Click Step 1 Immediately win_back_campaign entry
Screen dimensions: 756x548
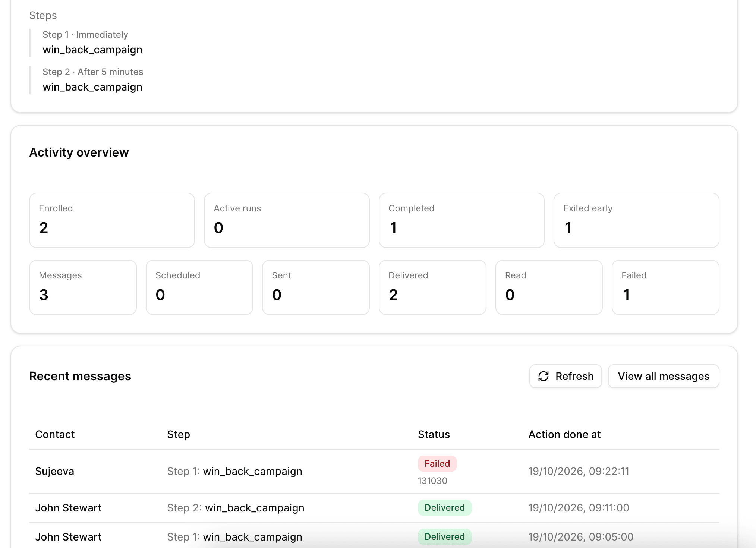(92, 42)
